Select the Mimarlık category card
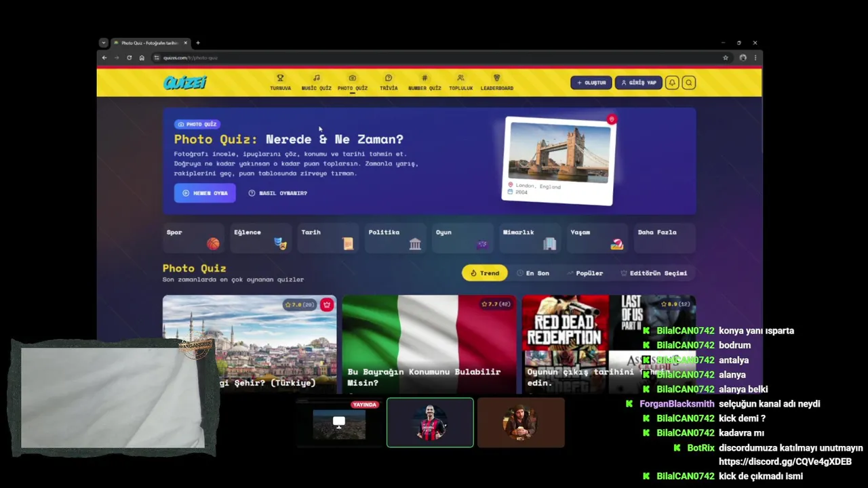 (530, 239)
